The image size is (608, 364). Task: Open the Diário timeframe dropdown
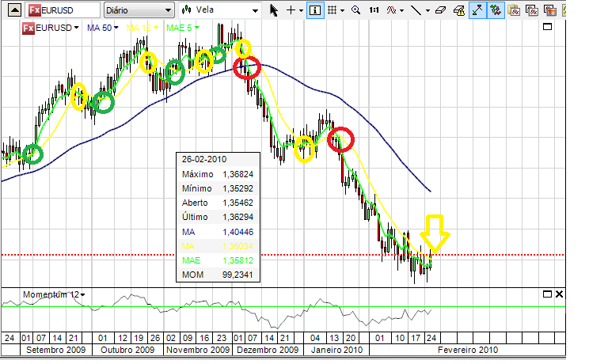[139, 10]
